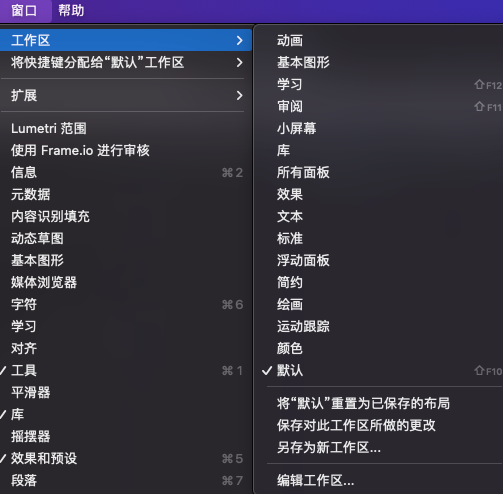
Task: Choose 另存为新工作区...
Action: click(379, 447)
